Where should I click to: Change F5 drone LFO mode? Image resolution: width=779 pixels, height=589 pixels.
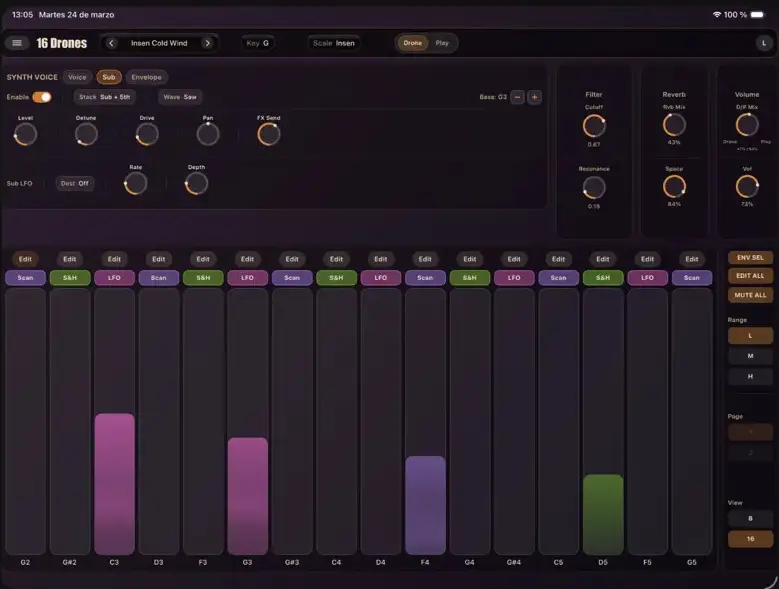(x=647, y=278)
